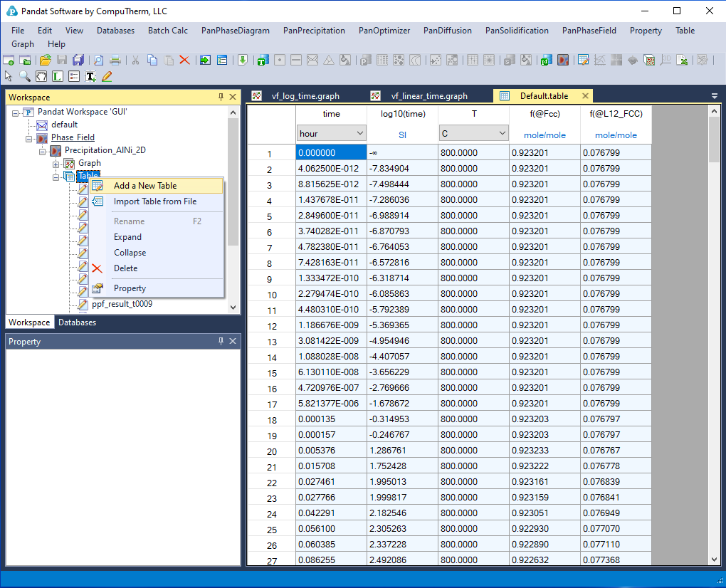Viewport: 726px width, 588px height.
Task: Click the red X delete toolbar icon
Action: (x=184, y=61)
